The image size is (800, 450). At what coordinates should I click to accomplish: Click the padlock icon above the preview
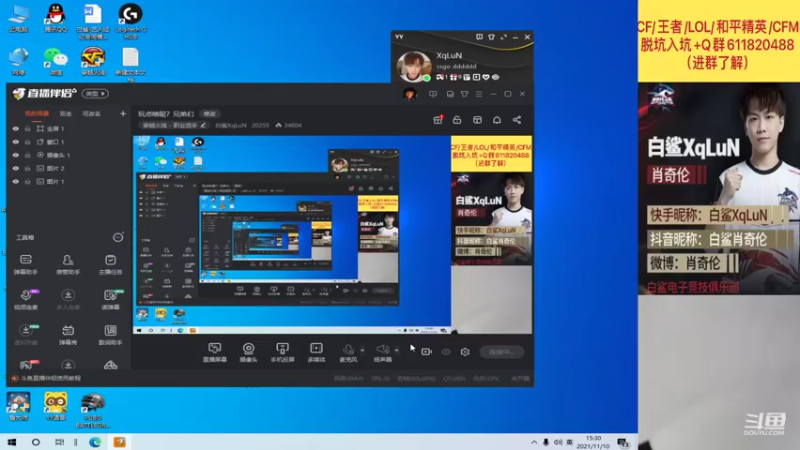tap(457, 120)
